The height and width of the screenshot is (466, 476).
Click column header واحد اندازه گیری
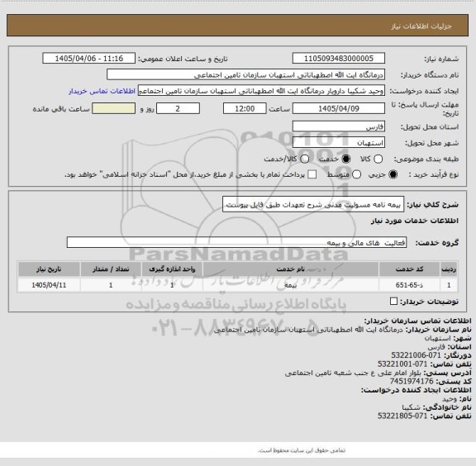coord(172,269)
